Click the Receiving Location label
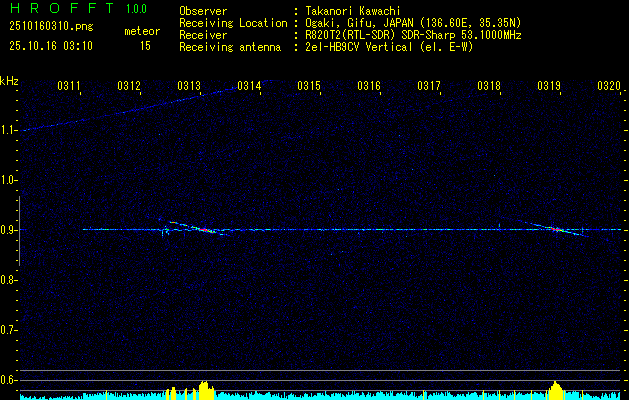The height and width of the screenshot is (400, 629). 233,23
